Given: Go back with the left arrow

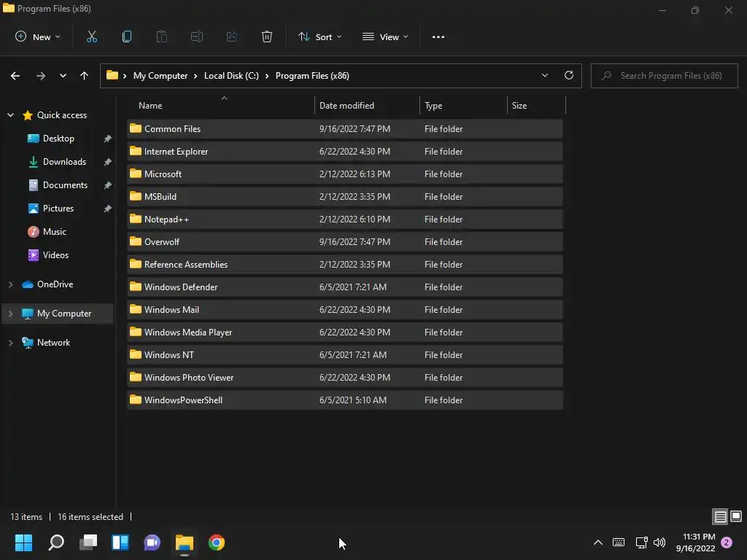Looking at the screenshot, I should [15, 76].
